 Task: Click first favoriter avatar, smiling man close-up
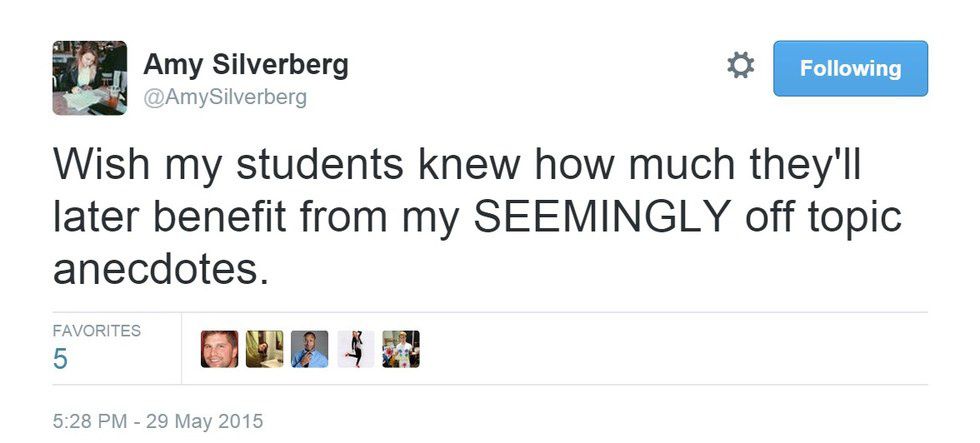pos(219,349)
